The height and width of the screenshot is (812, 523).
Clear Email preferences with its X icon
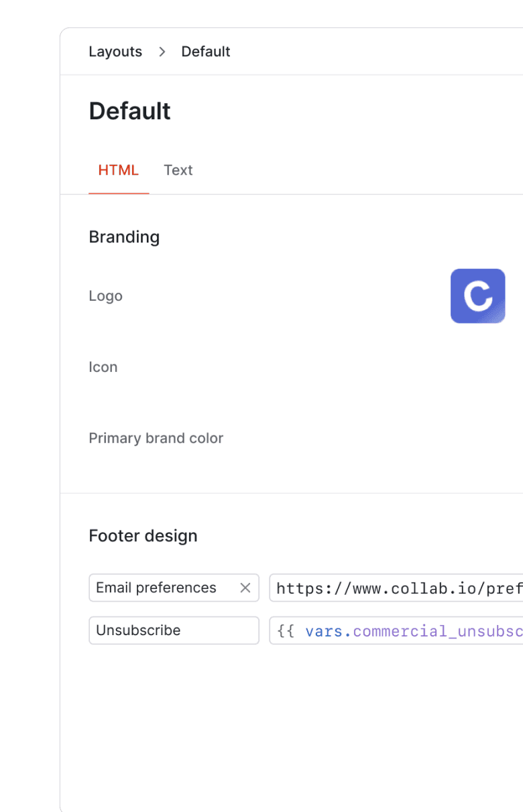coord(245,588)
